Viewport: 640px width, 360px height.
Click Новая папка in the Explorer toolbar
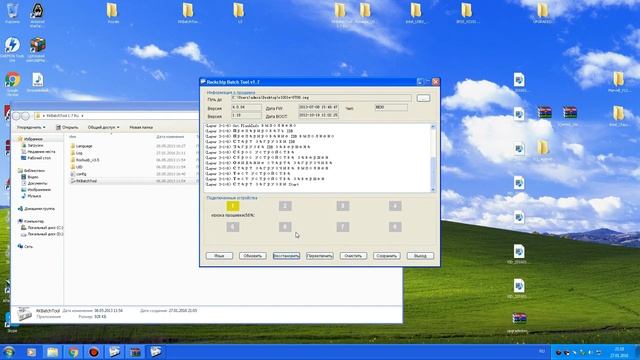(141, 127)
